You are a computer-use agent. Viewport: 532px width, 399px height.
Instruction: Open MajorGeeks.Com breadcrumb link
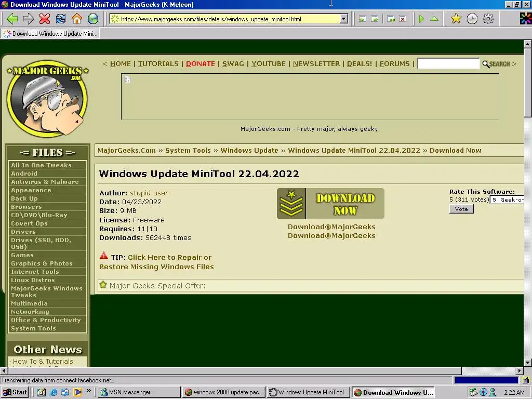pyautogui.click(x=127, y=151)
